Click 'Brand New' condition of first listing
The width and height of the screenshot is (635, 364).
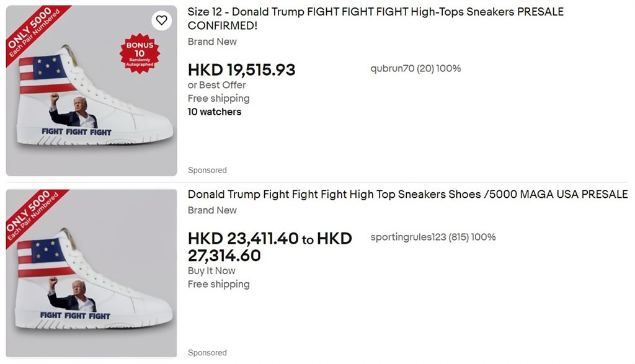tap(212, 42)
